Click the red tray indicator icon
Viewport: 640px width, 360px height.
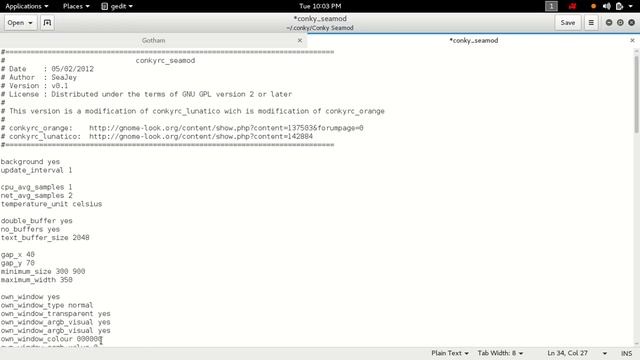coord(573,6)
